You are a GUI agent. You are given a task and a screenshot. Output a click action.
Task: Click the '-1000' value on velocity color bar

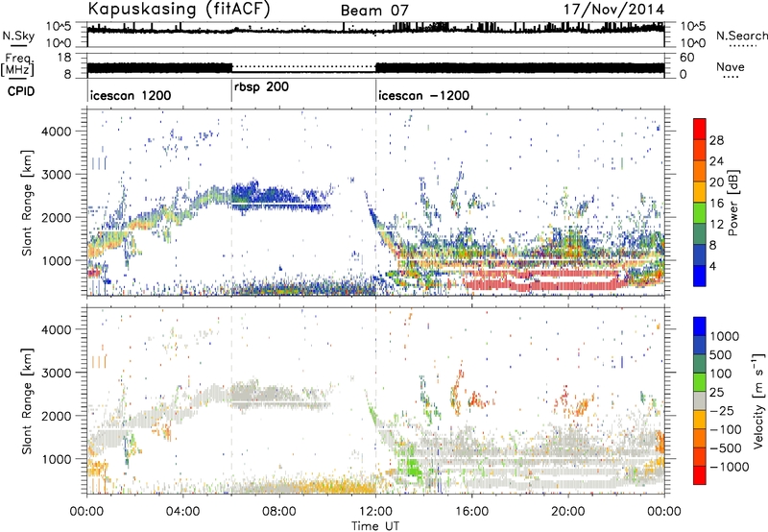[x=730, y=467]
